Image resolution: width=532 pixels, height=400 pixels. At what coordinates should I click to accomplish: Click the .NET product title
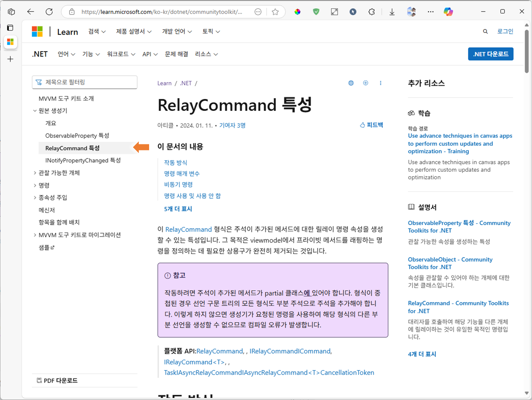40,54
